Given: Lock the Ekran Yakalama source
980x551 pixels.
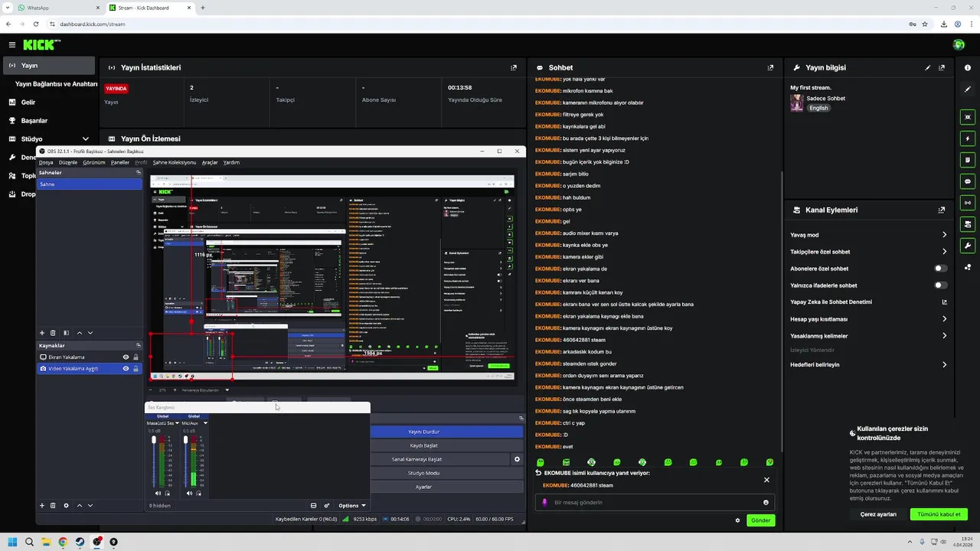Looking at the screenshot, I should pyautogui.click(x=136, y=357).
